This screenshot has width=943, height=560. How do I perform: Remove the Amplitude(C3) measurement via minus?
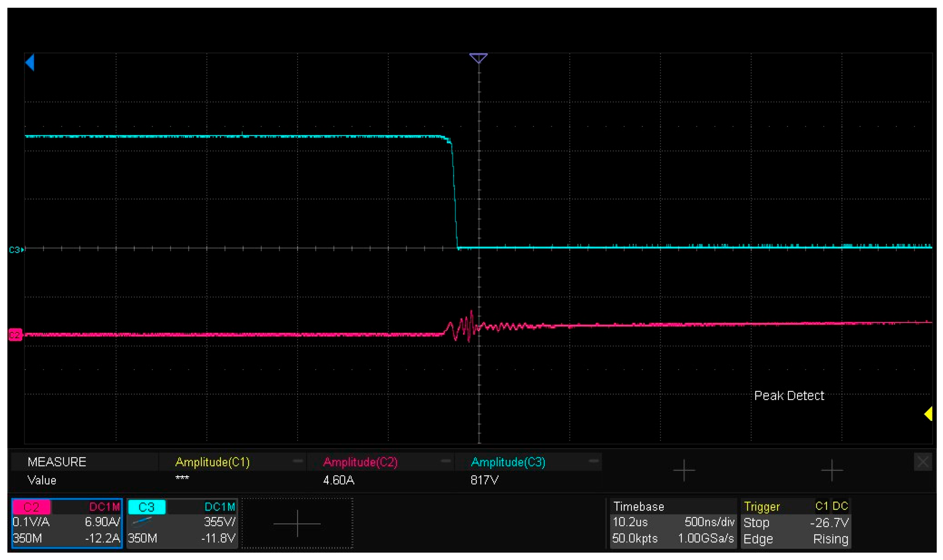[x=593, y=461]
